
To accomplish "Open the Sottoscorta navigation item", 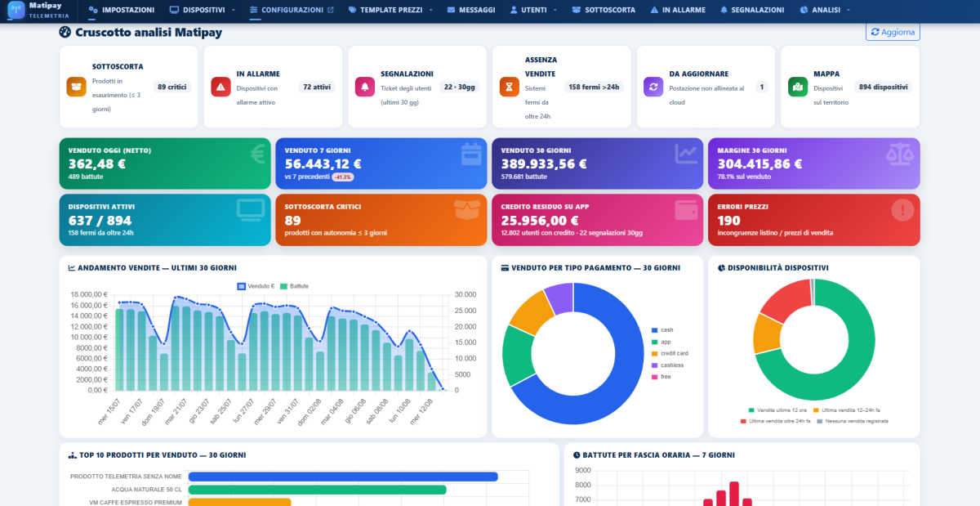I will [x=604, y=10].
